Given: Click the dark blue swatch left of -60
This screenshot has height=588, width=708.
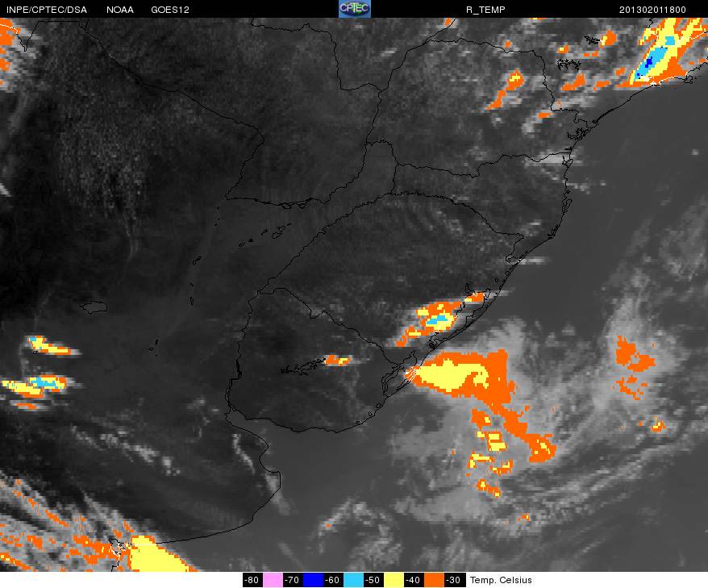Looking at the screenshot, I should tap(312, 580).
